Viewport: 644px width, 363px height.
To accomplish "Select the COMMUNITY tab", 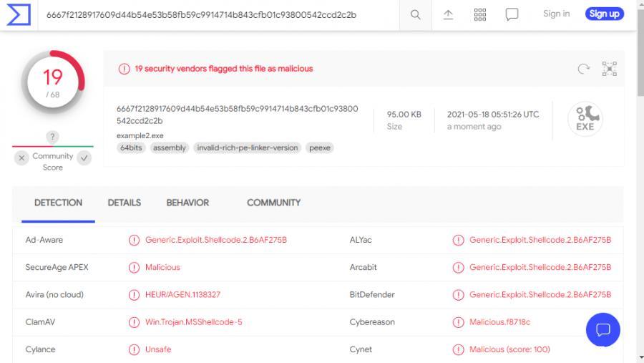I will pyautogui.click(x=273, y=203).
